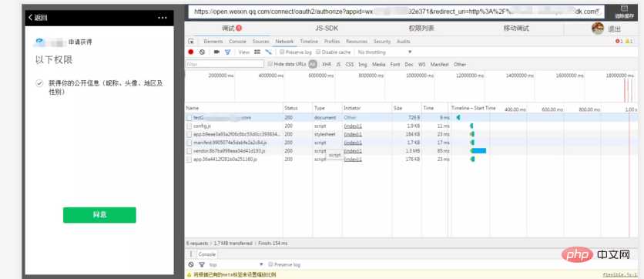Image resolution: width=644 pixels, height=279 pixels.
Task: Filter requests by Media
Action: pos(379,65)
